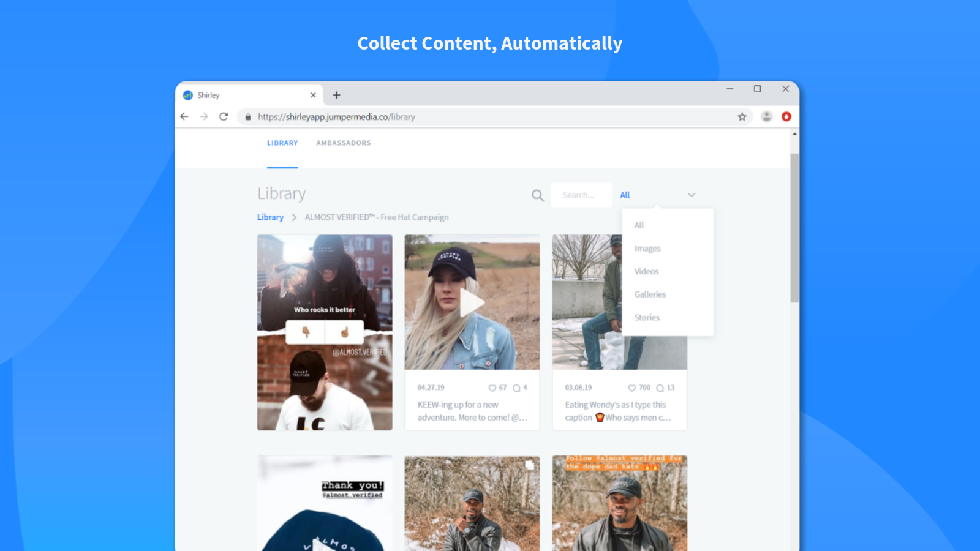Choose Images in the filter menu
The image size is (980, 551).
[647, 249]
